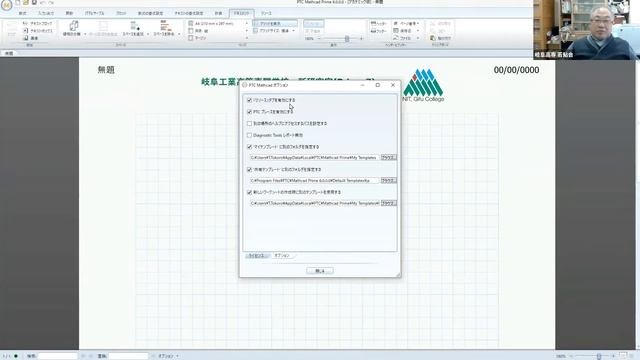The height and width of the screenshot is (360, 640).
Task: Select the Options tab in Options dialog
Action: (282, 256)
